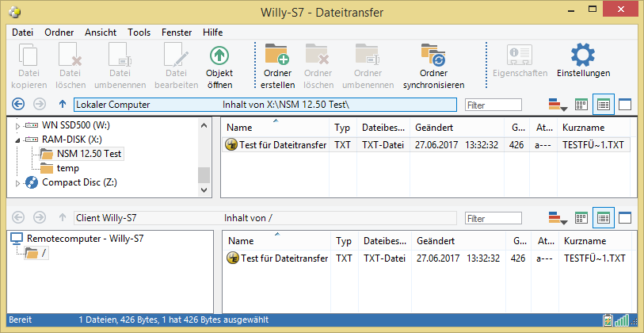Viewport: 644px width, 333px height.
Task: Open Ordner synchronisieren tool
Action: tap(433, 56)
